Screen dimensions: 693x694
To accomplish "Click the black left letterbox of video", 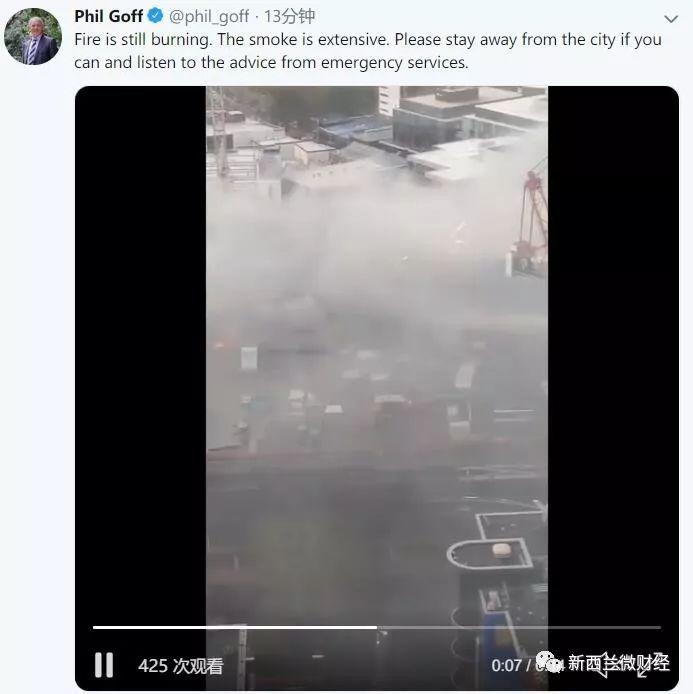I will [140, 354].
